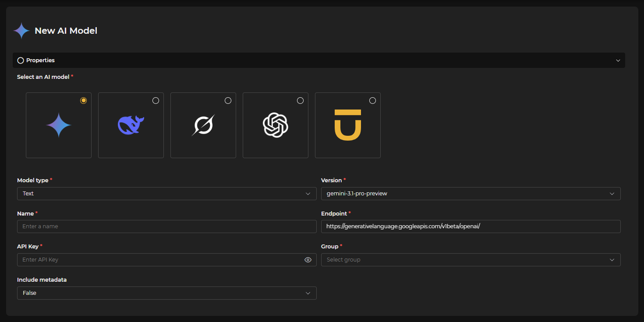The height and width of the screenshot is (322, 644).
Task: Open the Version dropdown showing gemini-3.1-pro-preview
Action: (471, 194)
